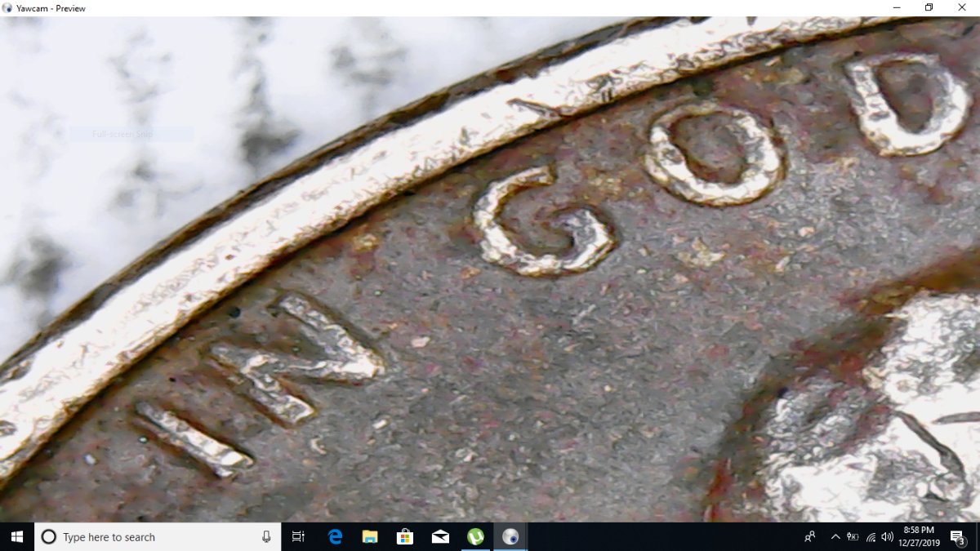Restore down the Yawcam Preview window
The image size is (980, 551).
click(929, 7)
